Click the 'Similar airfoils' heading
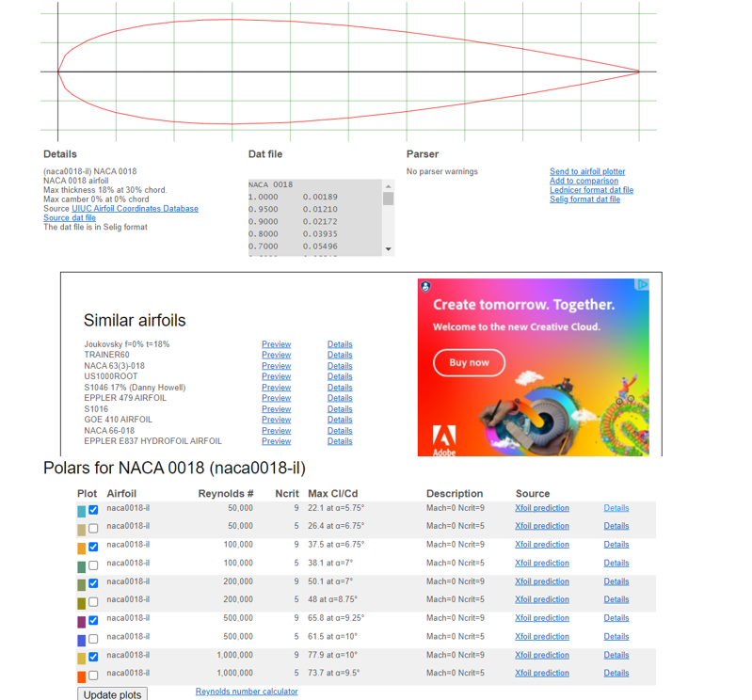The height and width of the screenshot is (700, 752). (x=135, y=320)
